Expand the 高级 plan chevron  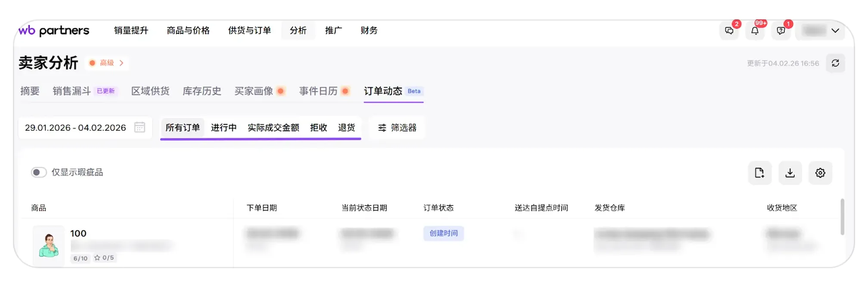pos(121,63)
